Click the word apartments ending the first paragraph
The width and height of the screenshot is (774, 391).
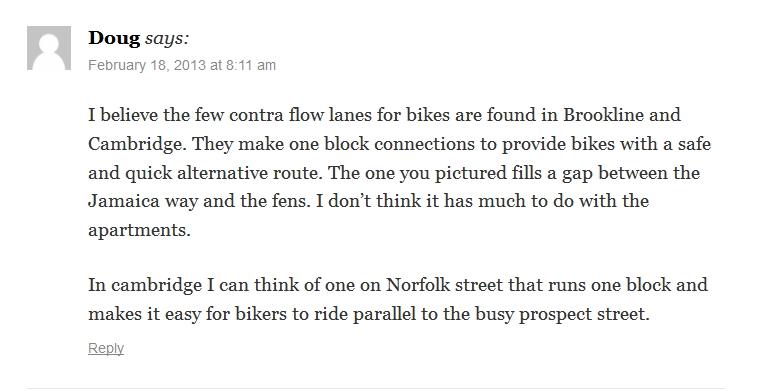click(x=139, y=231)
